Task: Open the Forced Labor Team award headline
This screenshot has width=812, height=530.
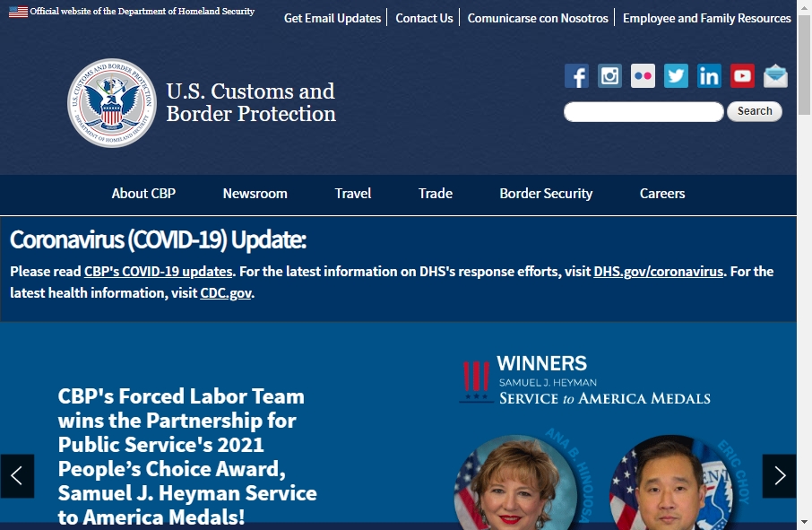Action: click(x=187, y=456)
